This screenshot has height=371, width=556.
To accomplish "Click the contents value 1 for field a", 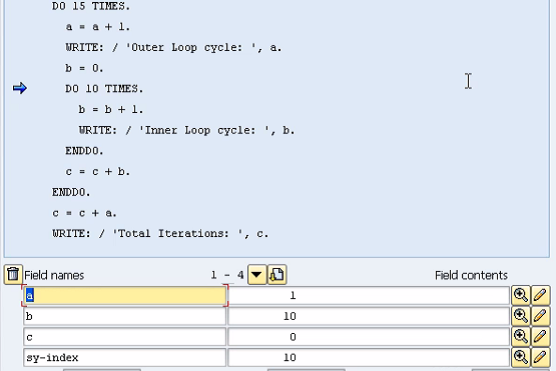I will pos(369,295).
